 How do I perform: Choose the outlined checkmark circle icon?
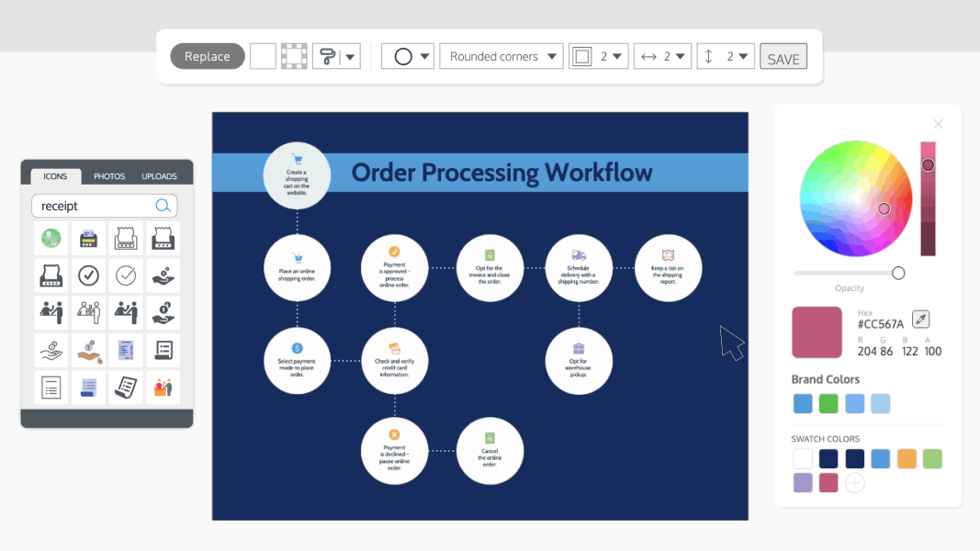125,275
